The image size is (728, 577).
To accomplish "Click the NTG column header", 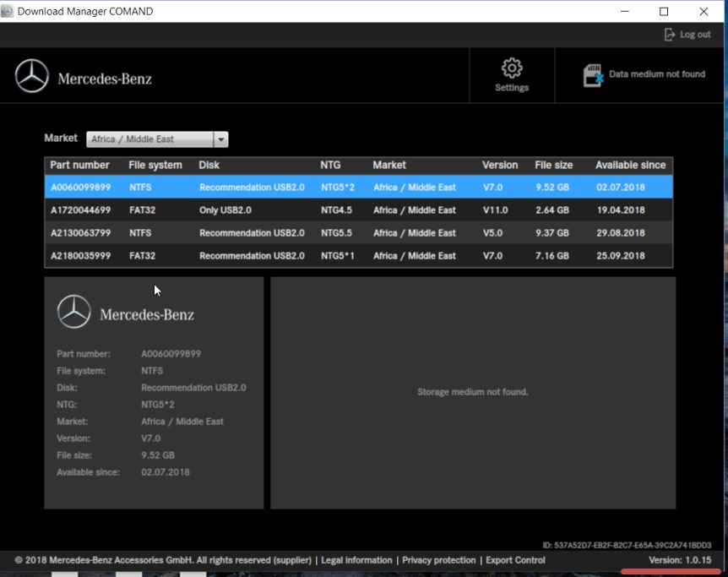I will 330,165.
